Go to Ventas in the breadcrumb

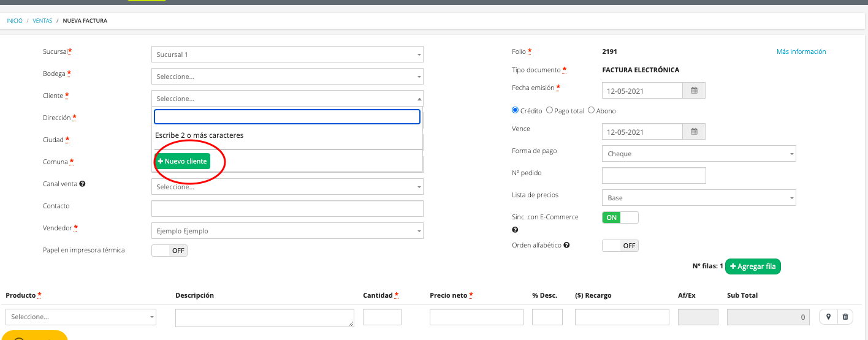(42, 21)
